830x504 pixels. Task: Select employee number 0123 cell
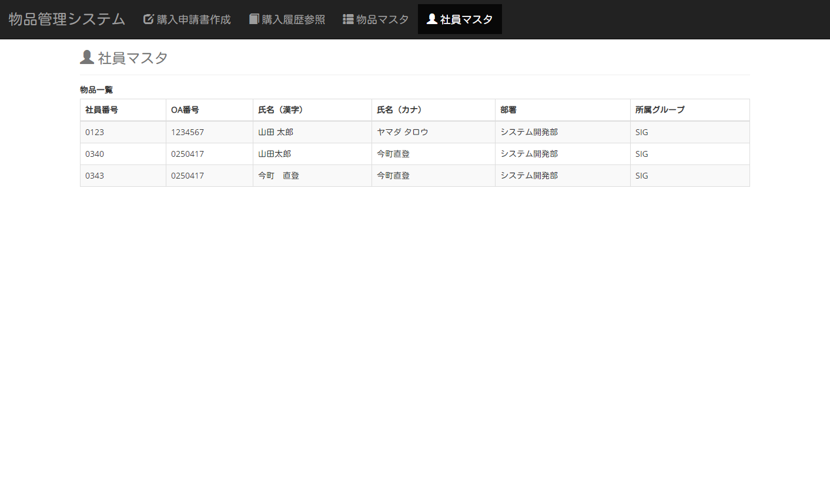95,132
